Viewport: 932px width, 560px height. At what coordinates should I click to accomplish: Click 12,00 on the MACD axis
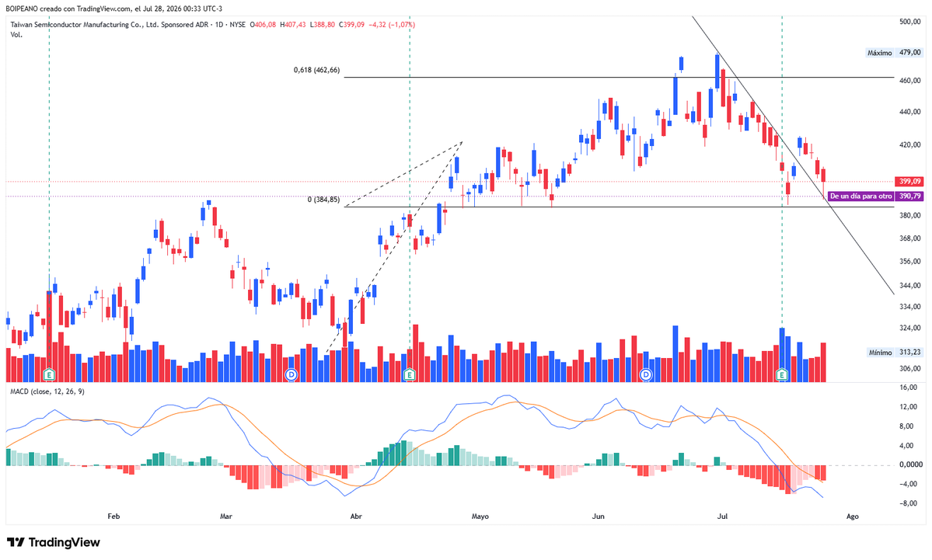[908, 408]
